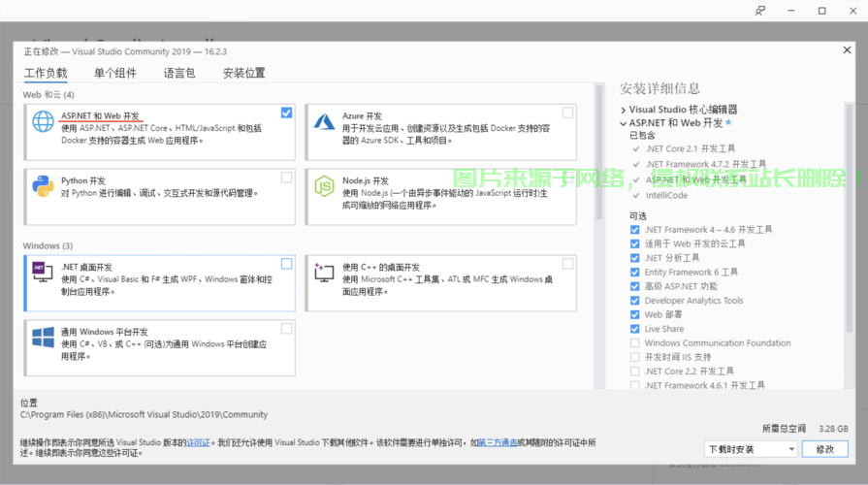Enable Windows Communication Foundation option
Viewport: 868px width, 485px height.
[635, 343]
